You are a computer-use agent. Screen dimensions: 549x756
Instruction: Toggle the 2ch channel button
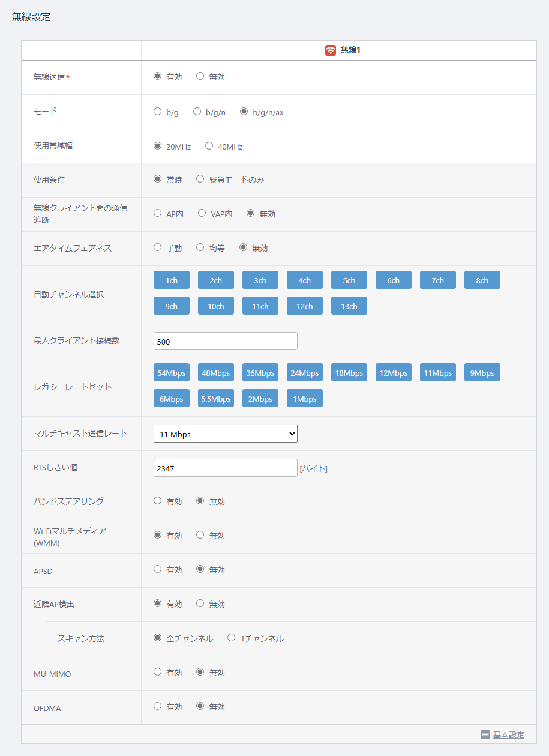click(216, 280)
